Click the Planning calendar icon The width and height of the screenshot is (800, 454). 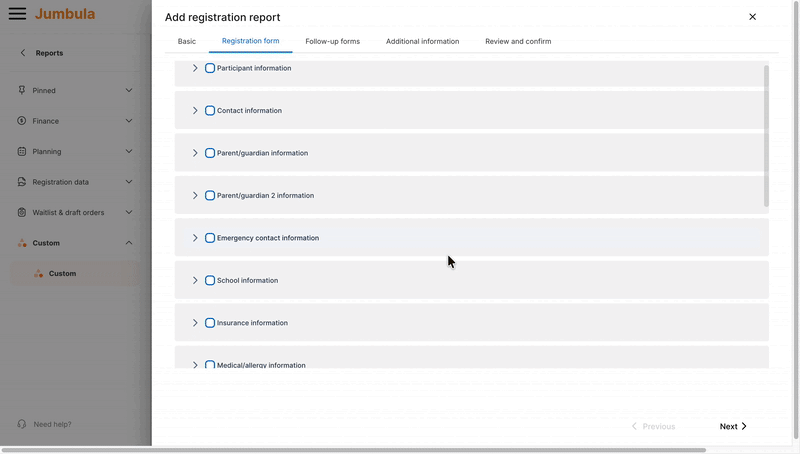pos(22,152)
